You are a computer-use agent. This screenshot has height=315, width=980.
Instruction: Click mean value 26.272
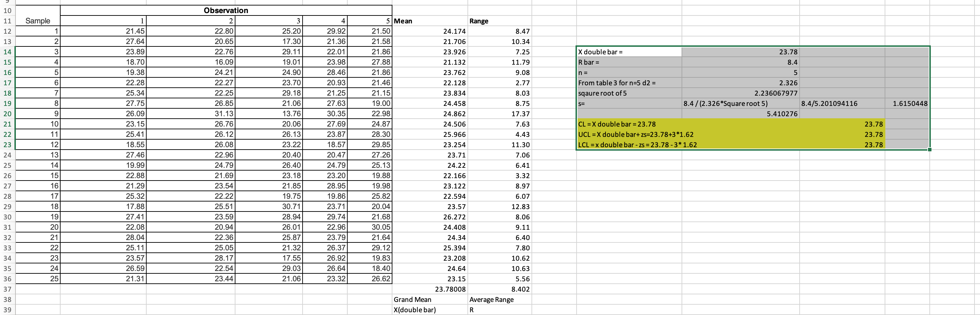coord(430,217)
